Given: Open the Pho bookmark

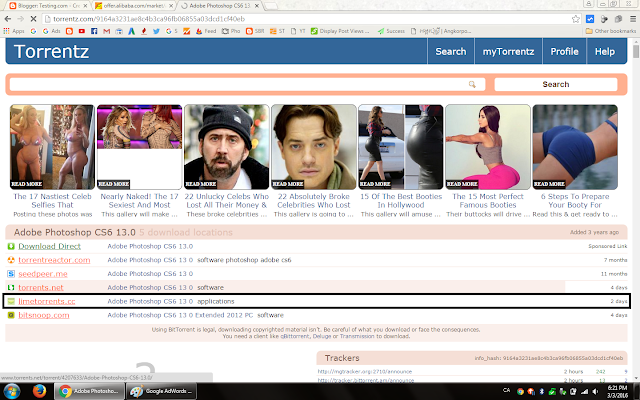Looking at the screenshot, I should (x=231, y=31).
